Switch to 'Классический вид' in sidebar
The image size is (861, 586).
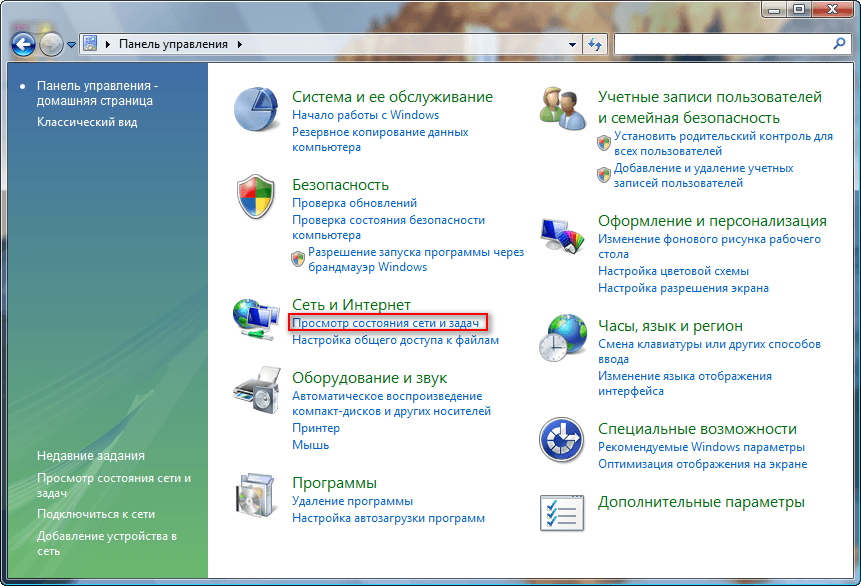[87, 122]
